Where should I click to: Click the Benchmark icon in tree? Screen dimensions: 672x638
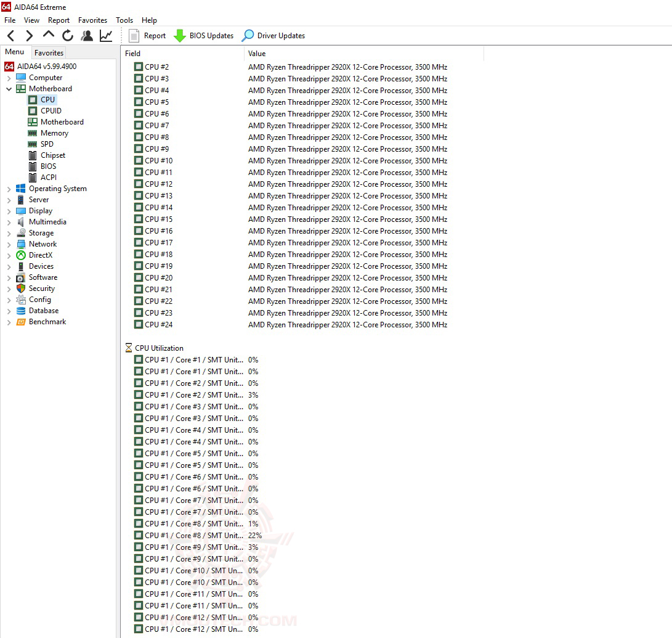[x=21, y=322]
